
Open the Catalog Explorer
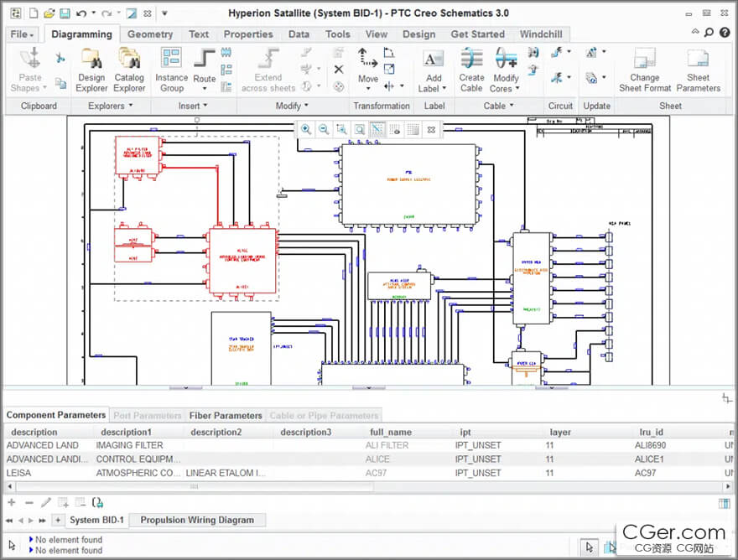pos(129,70)
